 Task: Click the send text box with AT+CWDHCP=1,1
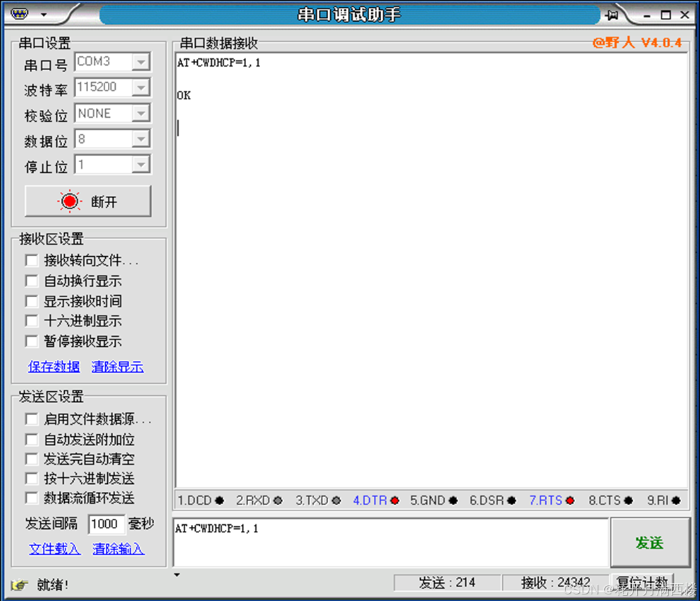(x=390, y=543)
